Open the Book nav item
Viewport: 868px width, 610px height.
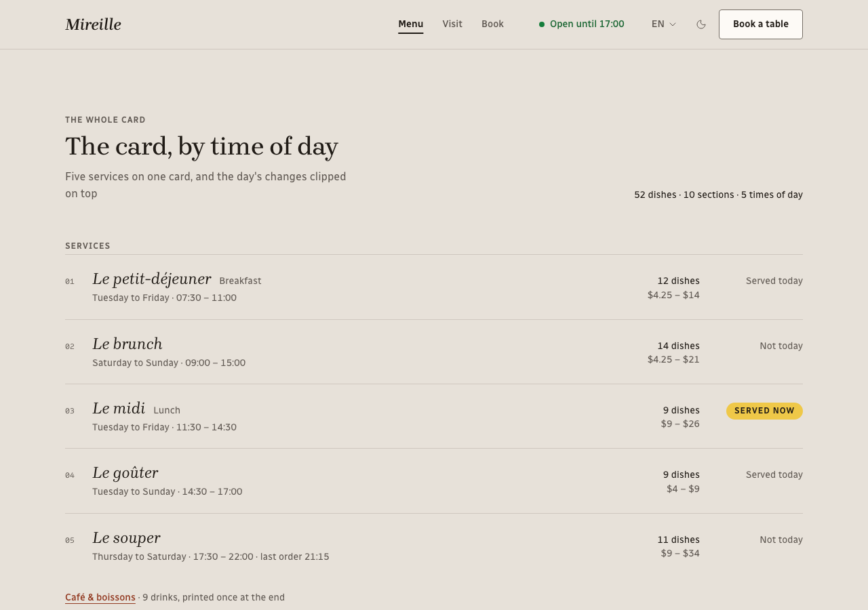(492, 24)
